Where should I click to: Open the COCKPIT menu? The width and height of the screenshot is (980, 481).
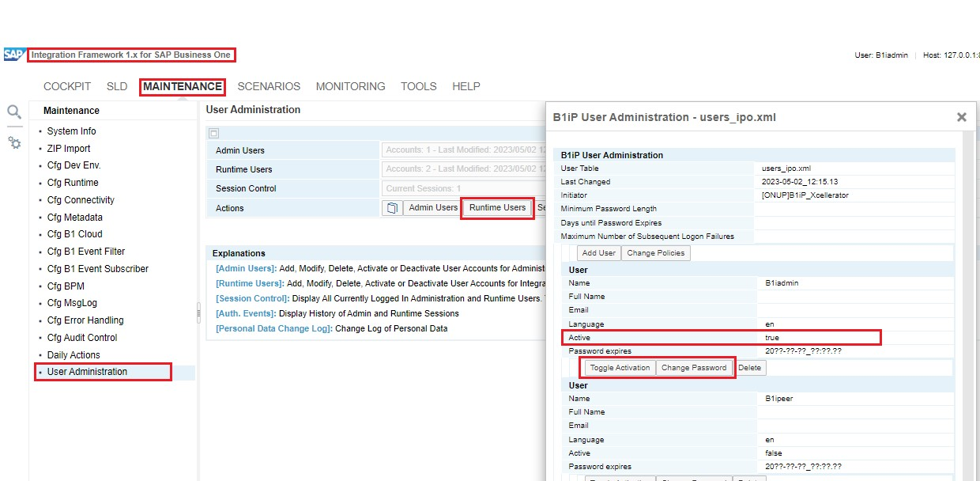pos(67,86)
